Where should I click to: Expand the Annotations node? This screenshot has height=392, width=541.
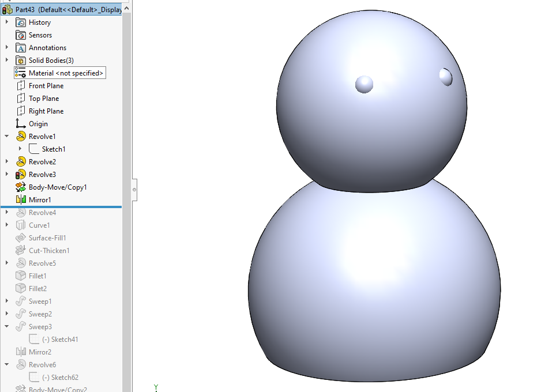(7, 48)
